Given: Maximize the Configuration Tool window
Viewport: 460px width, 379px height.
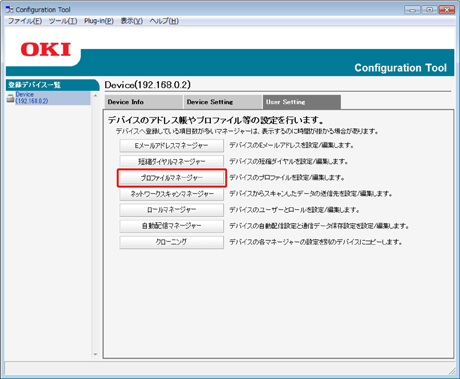Looking at the screenshot, I should click(429, 10).
